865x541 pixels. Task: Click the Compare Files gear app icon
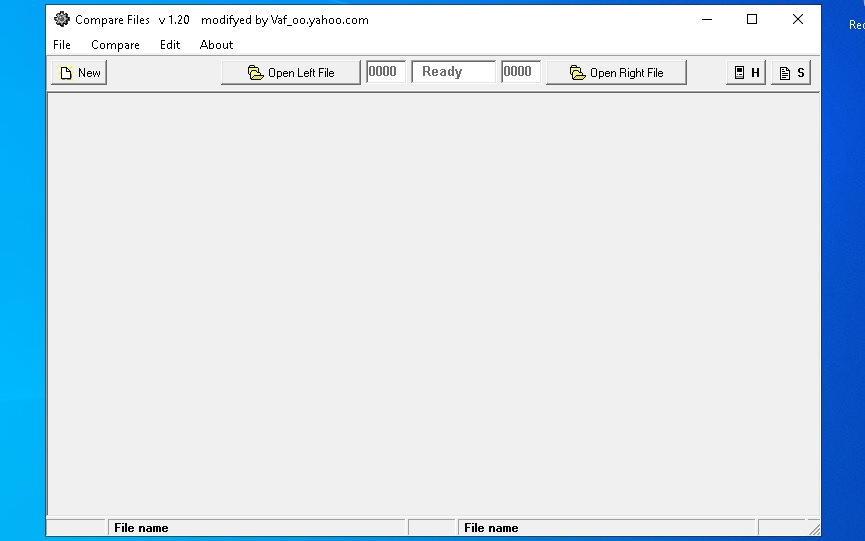62,19
